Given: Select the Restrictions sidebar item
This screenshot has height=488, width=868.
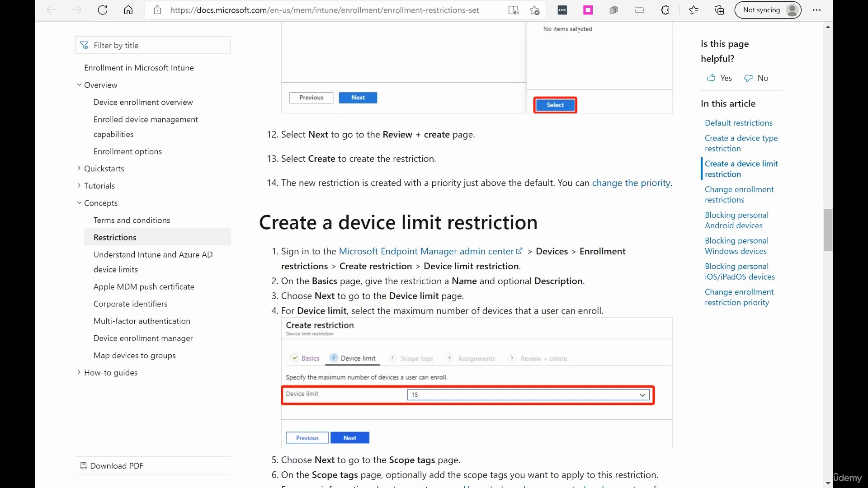Looking at the screenshot, I should point(157,237).
